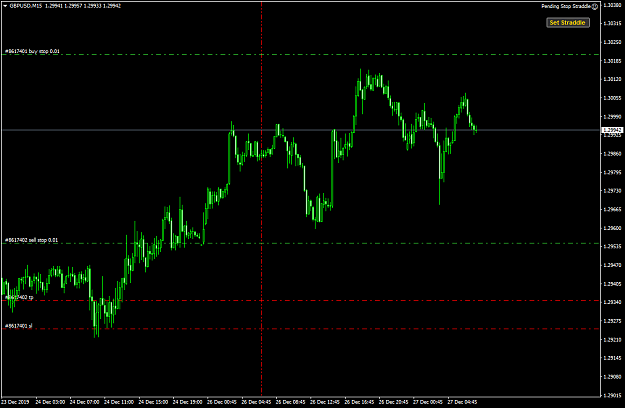Click the highlighted current price 1.29942 tag
The height and width of the screenshot is (408, 625).
(x=612, y=130)
